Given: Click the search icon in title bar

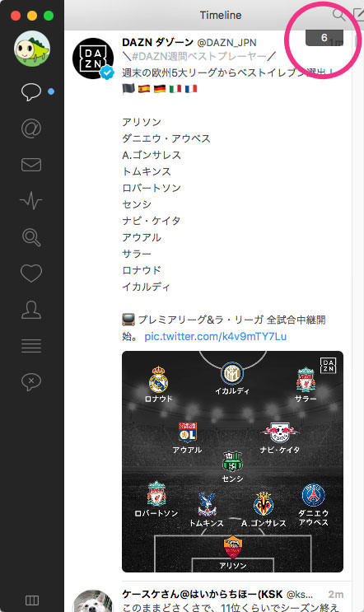Looking at the screenshot, I should click(x=338, y=15).
